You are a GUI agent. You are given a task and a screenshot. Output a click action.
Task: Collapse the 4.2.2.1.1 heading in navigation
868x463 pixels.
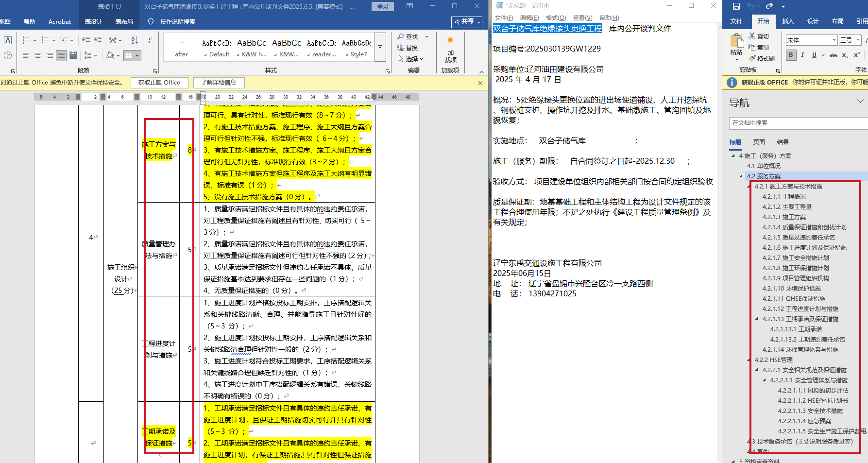coord(764,380)
